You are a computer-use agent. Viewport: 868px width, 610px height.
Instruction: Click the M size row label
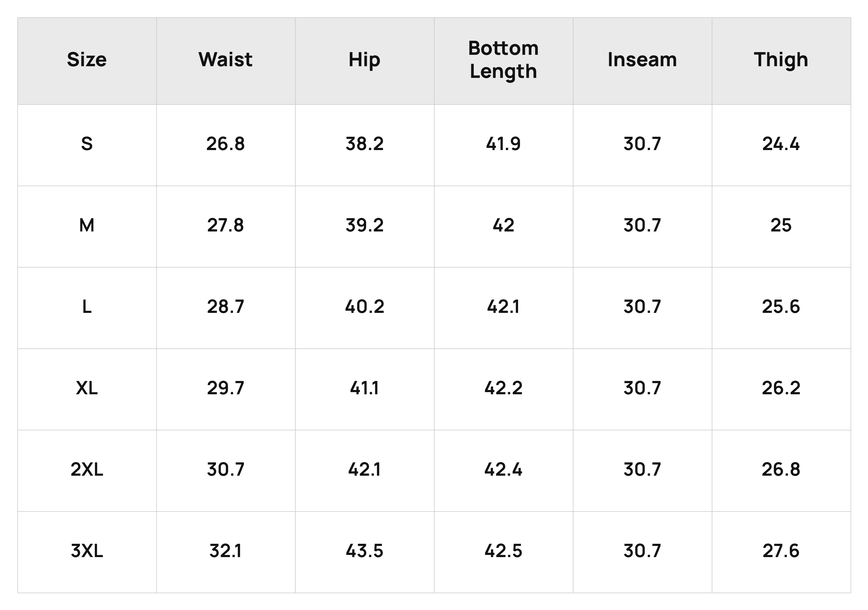pyautogui.click(x=87, y=225)
